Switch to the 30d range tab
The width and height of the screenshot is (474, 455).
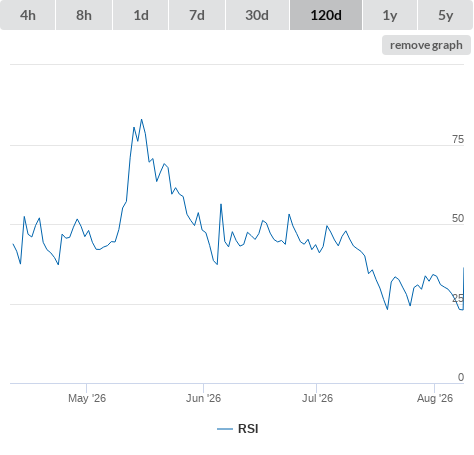257,15
